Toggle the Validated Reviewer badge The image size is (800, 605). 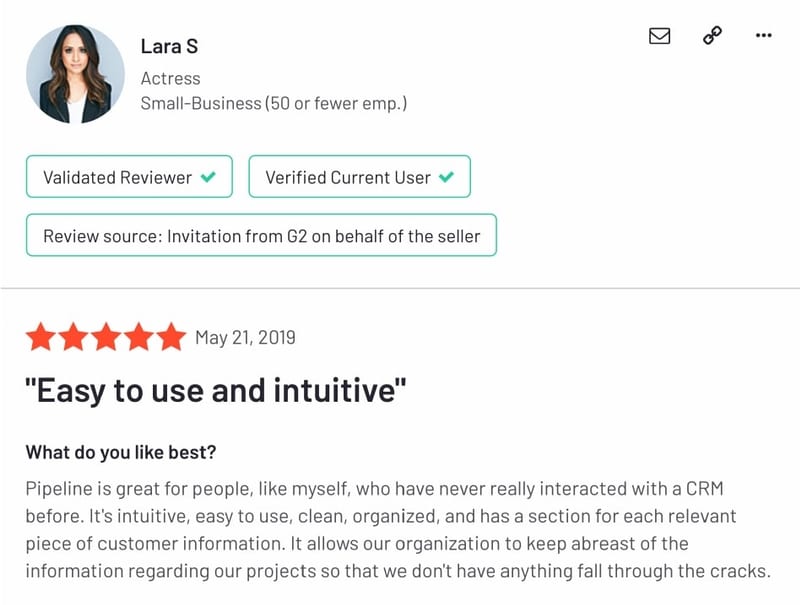tap(129, 176)
